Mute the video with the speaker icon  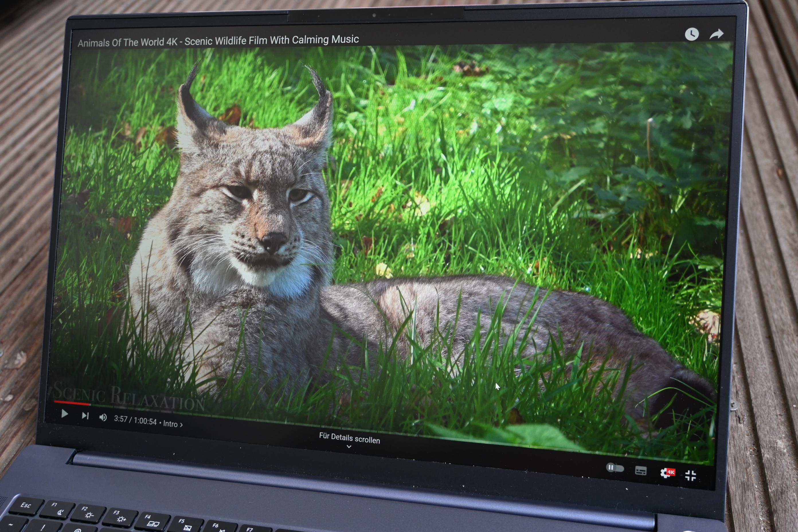point(103,417)
